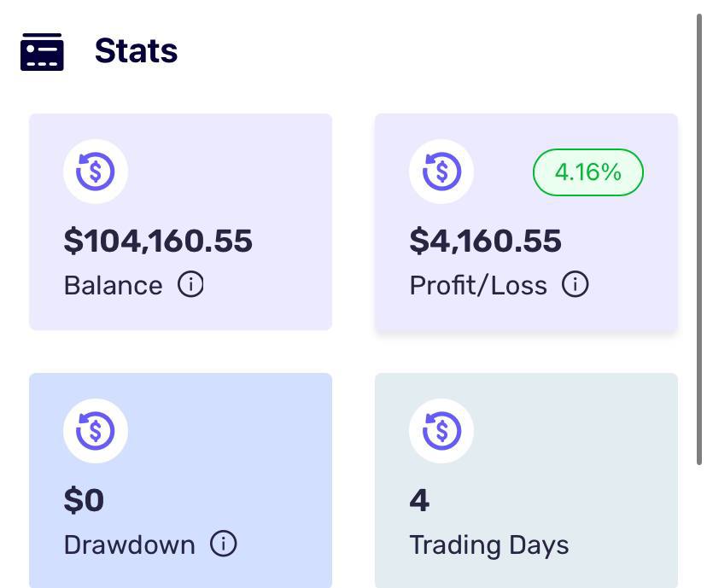707x588 pixels.
Task: Open the Profit/Loss info tooltip icon
Action: [576, 284]
